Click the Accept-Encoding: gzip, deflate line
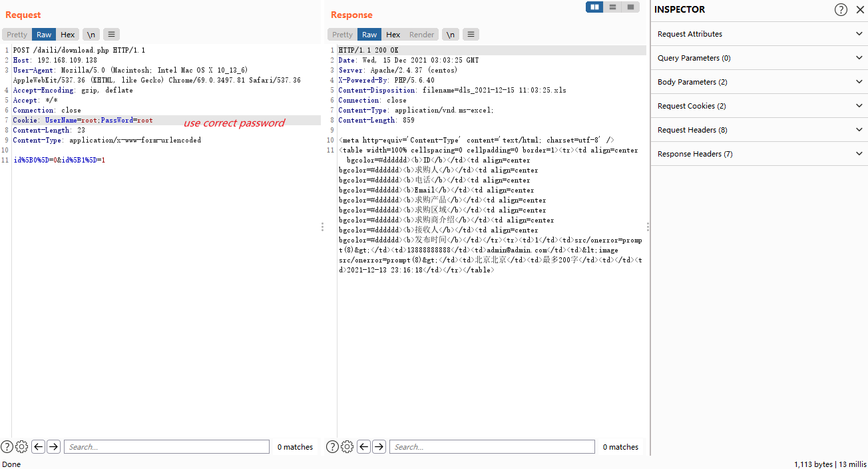 point(73,91)
